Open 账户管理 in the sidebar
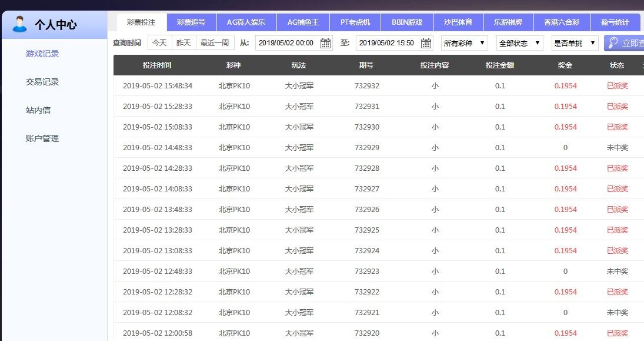 point(42,138)
